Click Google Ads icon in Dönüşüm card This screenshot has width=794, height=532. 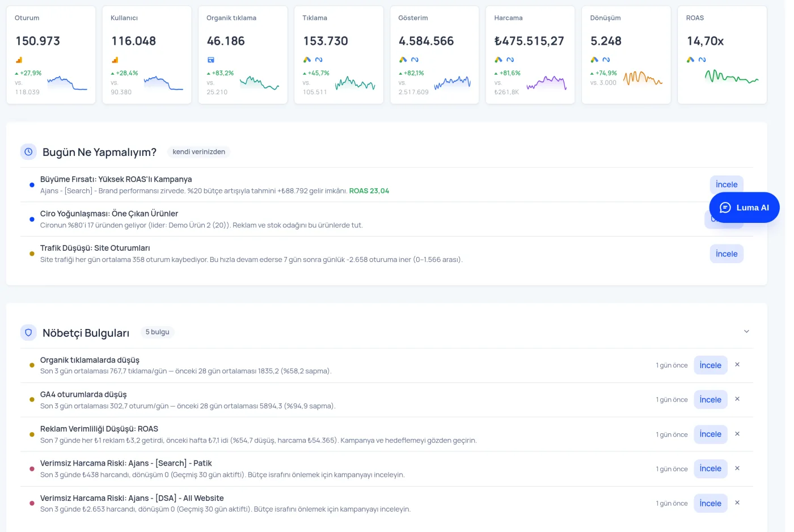(x=594, y=60)
